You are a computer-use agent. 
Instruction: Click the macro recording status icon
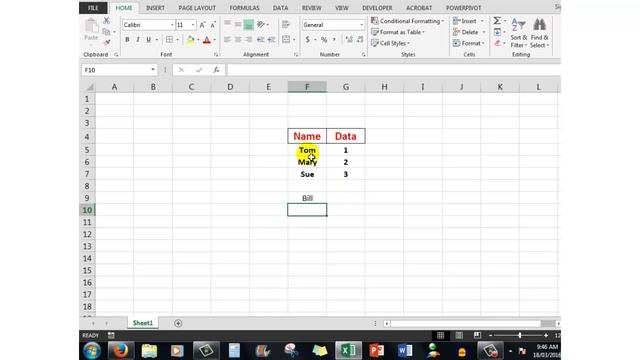pyautogui.click(x=111, y=336)
